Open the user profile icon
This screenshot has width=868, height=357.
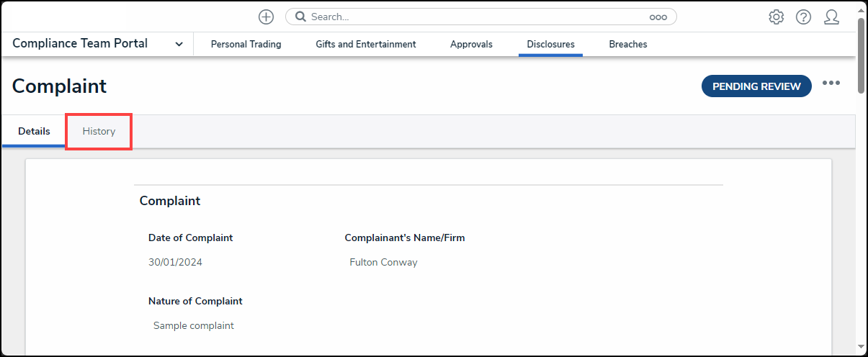(x=831, y=17)
